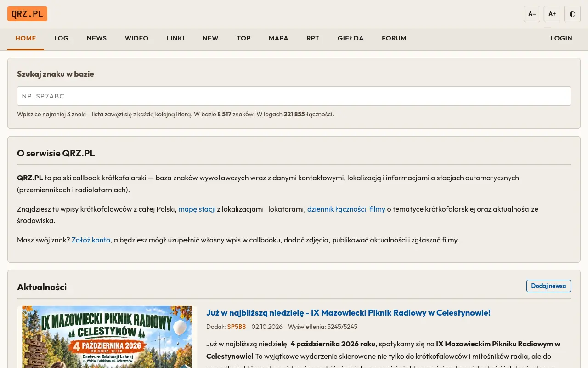Open the NEW menu item
The height and width of the screenshot is (368, 588).
coord(210,38)
